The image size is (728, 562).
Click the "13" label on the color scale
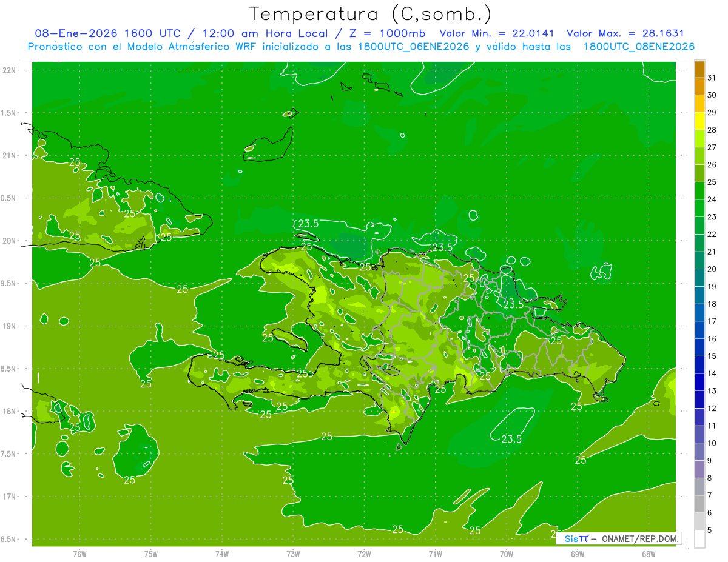712,390
